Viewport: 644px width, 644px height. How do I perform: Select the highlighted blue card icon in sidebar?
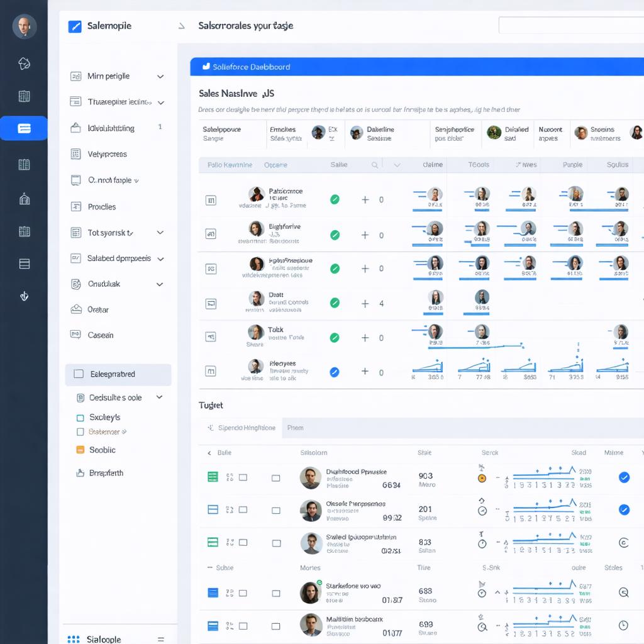pos(24,128)
